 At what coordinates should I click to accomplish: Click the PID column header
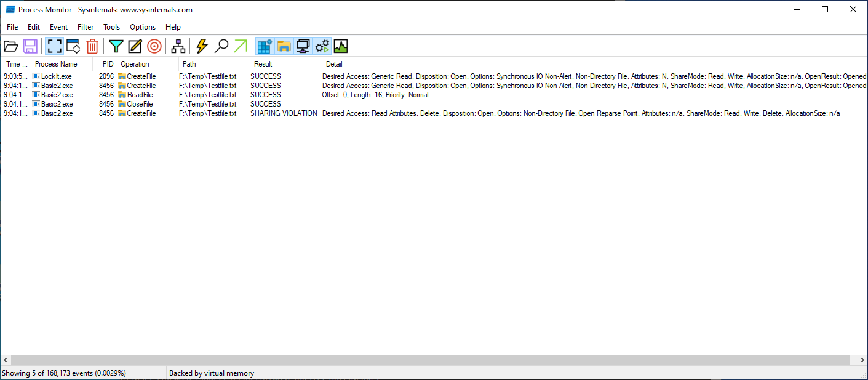105,64
